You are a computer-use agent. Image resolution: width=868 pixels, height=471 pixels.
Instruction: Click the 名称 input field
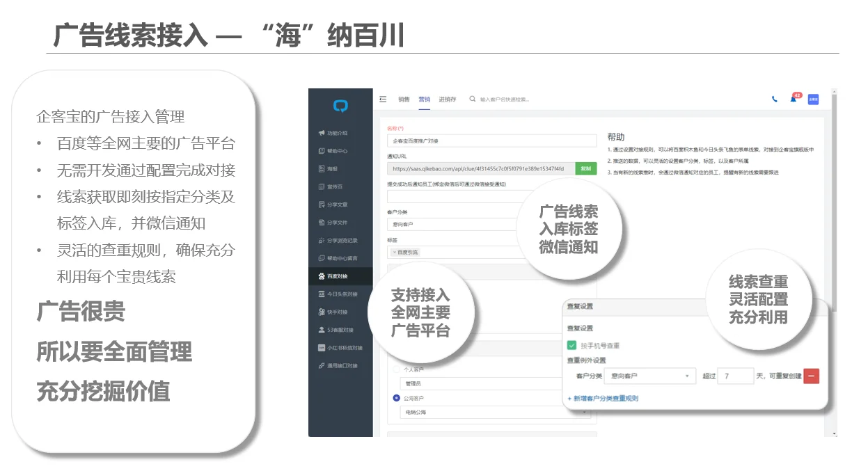pos(491,141)
